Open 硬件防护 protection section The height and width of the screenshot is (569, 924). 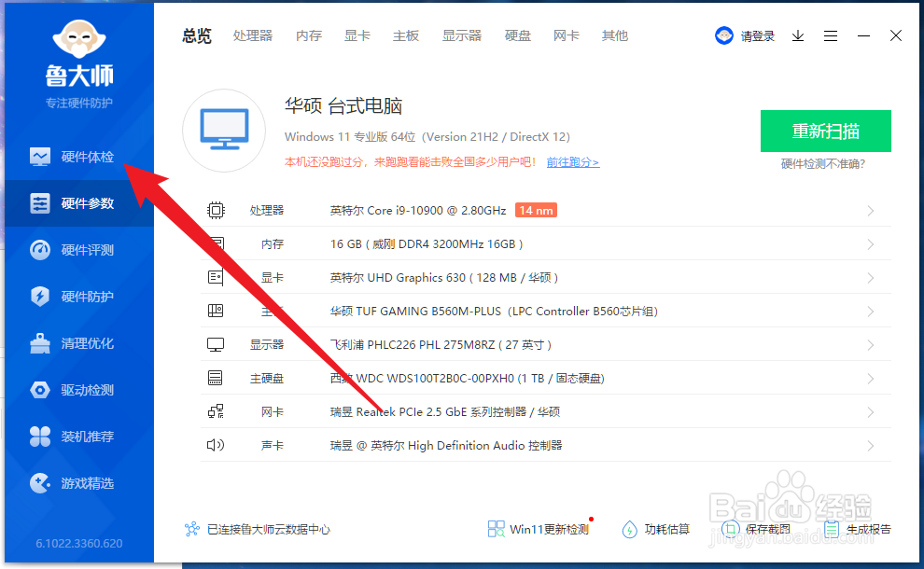[x=79, y=297]
